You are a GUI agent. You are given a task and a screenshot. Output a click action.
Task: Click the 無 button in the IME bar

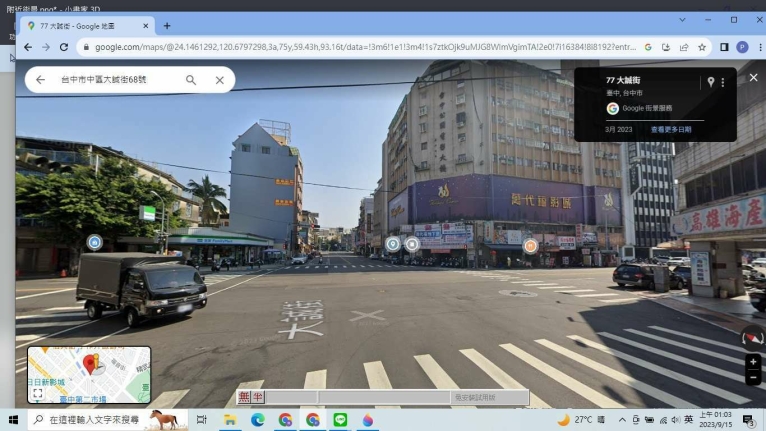point(244,397)
